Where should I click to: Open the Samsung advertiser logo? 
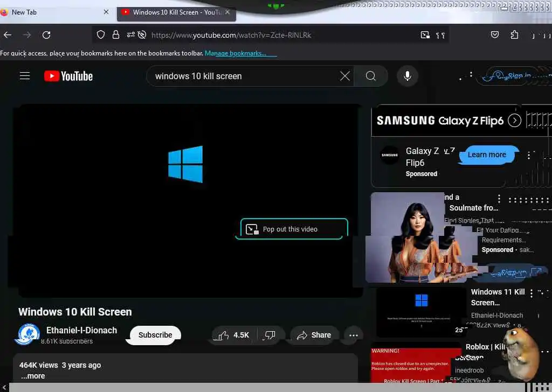pyautogui.click(x=390, y=155)
